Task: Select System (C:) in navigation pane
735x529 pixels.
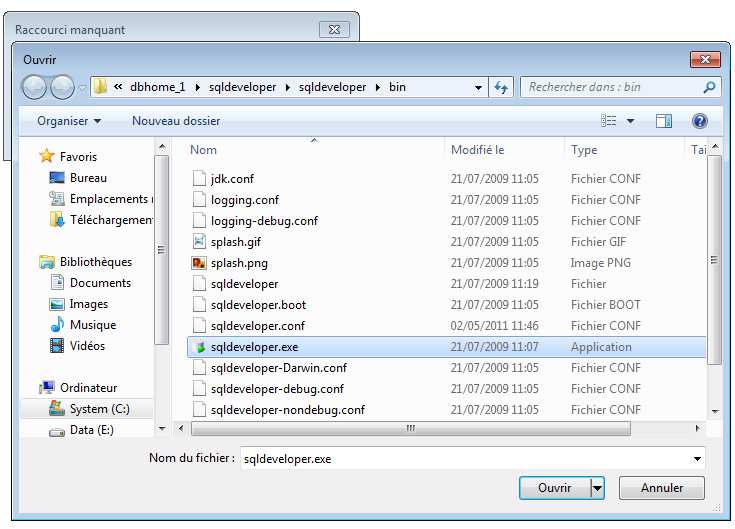Action: (x=97, y=409)
